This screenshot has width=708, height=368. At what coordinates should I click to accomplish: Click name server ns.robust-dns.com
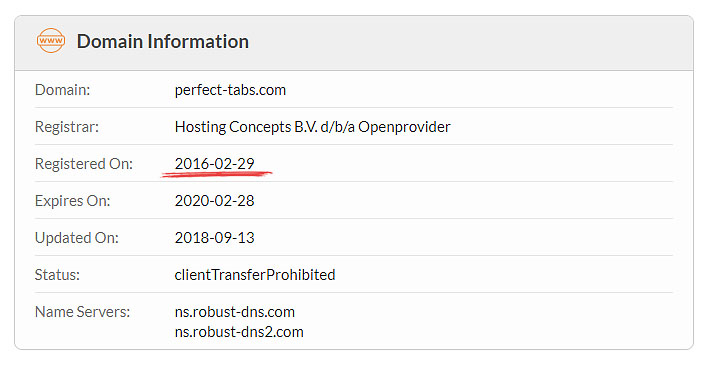pos(235,312)
